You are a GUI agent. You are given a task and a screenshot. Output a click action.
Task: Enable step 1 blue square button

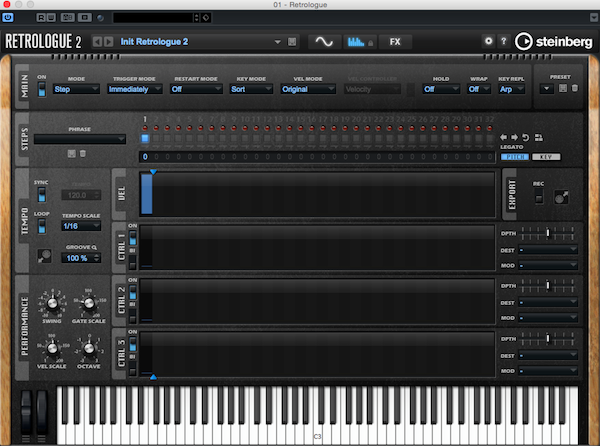145,138
